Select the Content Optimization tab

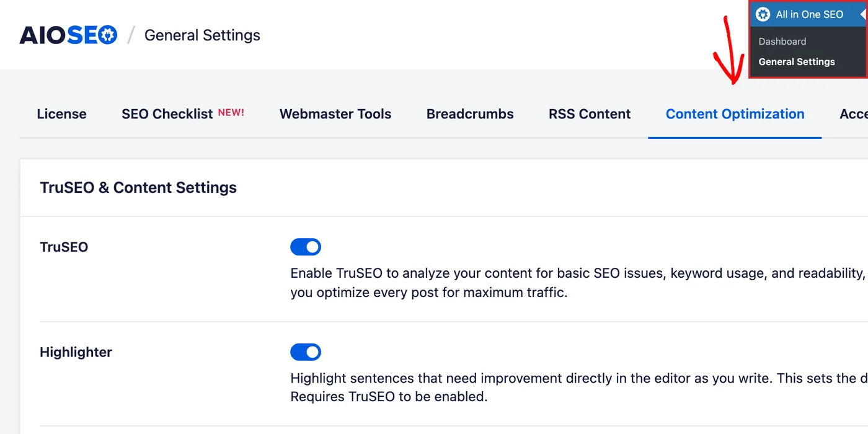[x=735, y=114]
